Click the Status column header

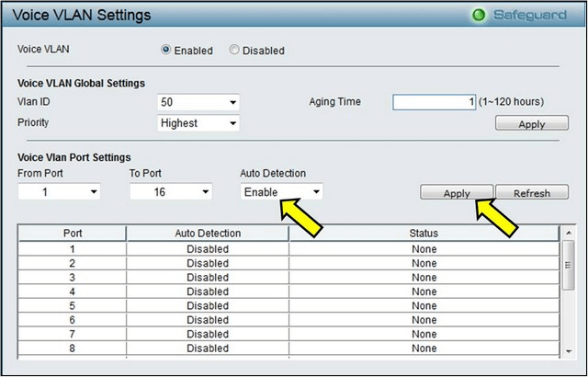click(x=424, y=234)
